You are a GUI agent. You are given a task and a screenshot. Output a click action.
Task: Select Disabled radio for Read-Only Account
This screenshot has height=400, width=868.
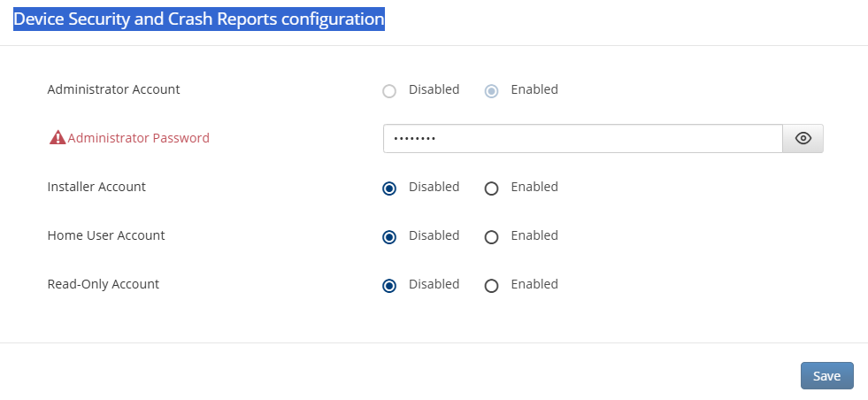pos(389,285)
